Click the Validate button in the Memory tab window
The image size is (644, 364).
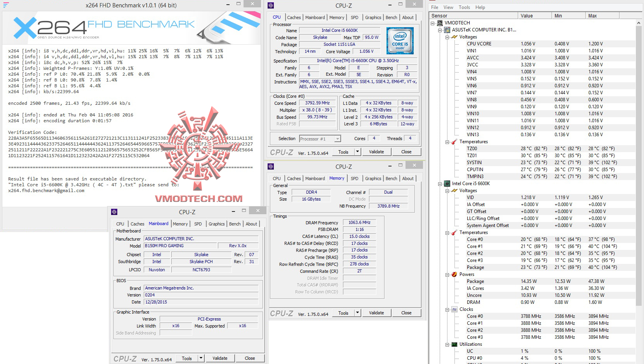click(x=376, y=313)
